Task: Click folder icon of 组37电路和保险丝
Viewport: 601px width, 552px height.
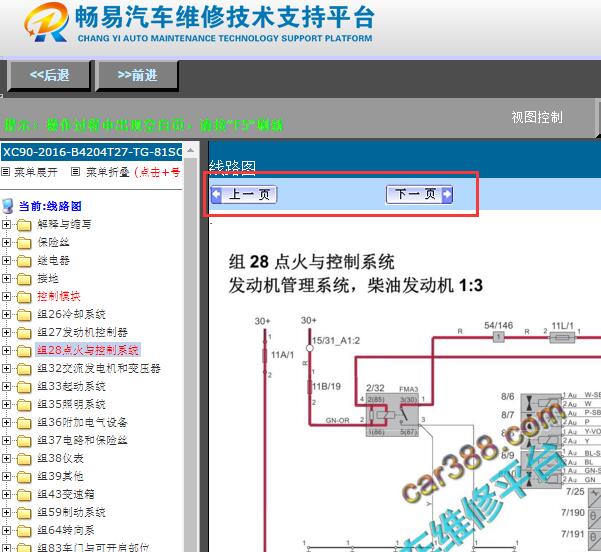Action: tap(24, 441)
